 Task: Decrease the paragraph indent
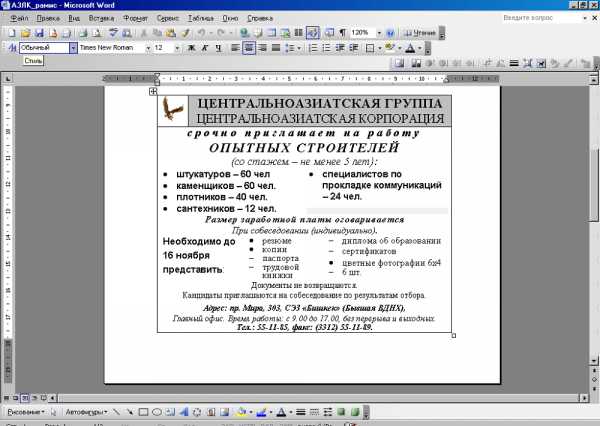click(340, 48)
